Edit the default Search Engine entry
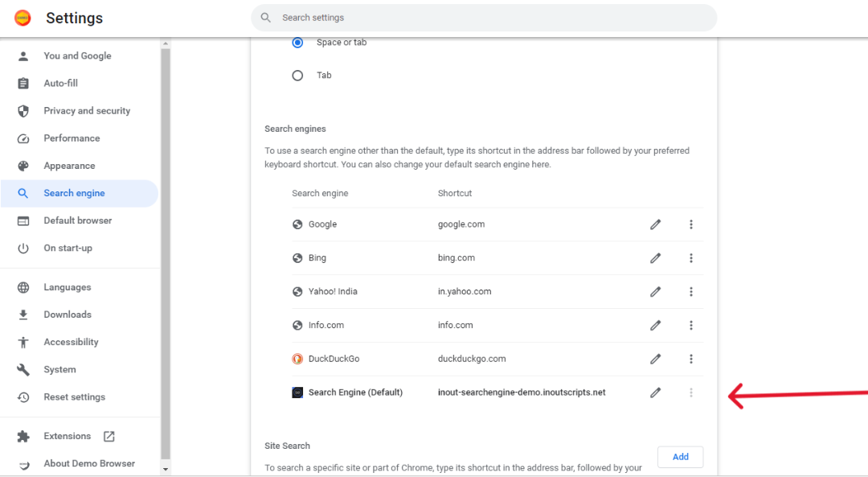 pyautogui.click(x=656, y=393)
